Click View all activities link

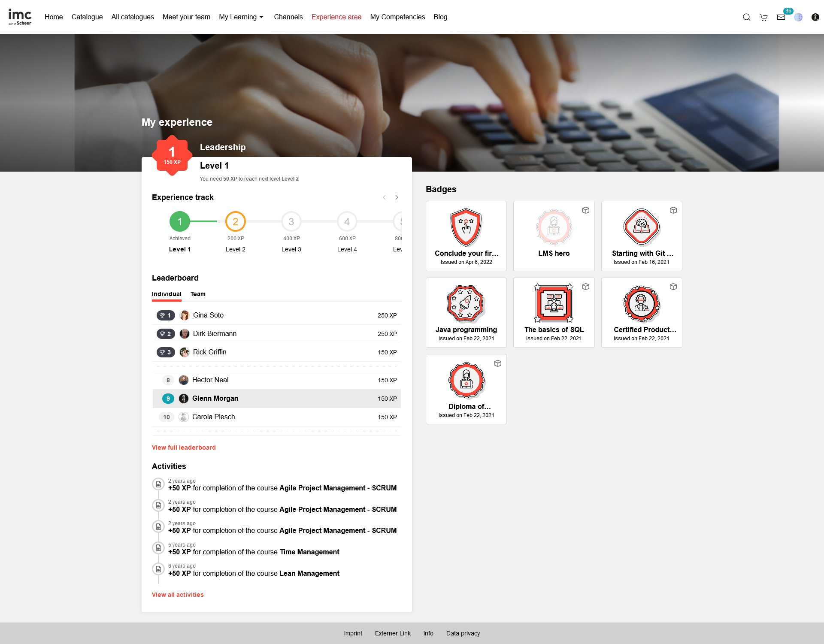coord(178,595)
